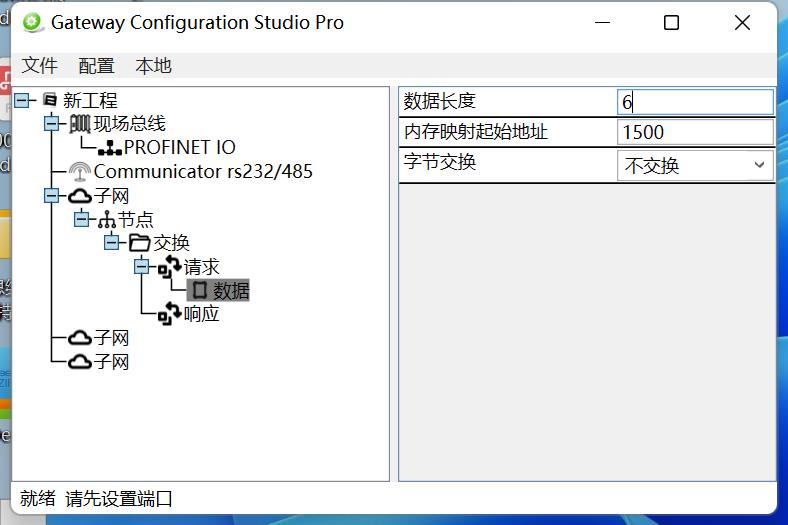Click the 请求 transfer arrows icon
This screenshot has width=788, height=525.
point(170,266)
